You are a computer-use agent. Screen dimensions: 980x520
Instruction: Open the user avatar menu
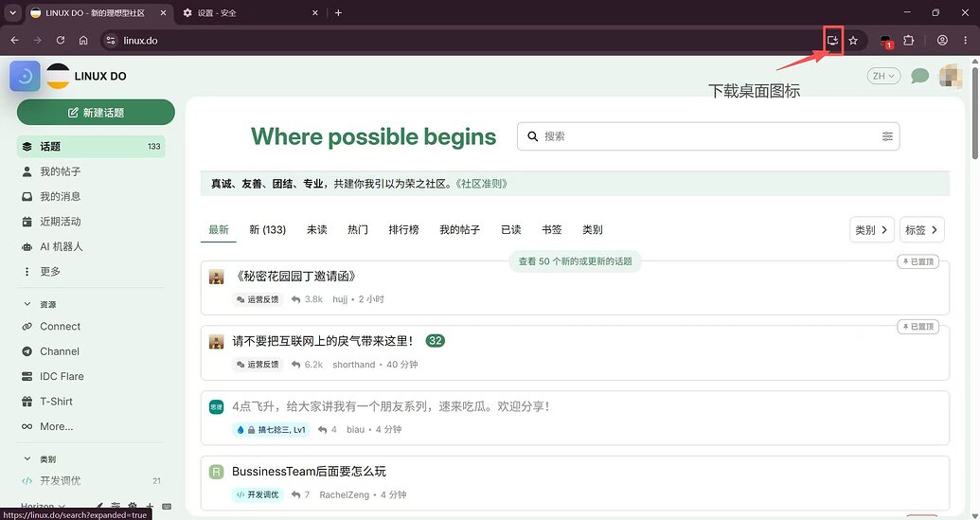(x=951, y=77)
